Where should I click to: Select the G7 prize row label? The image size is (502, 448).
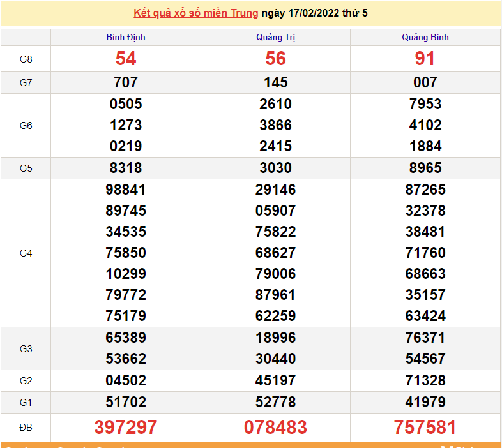coord(26,82)
